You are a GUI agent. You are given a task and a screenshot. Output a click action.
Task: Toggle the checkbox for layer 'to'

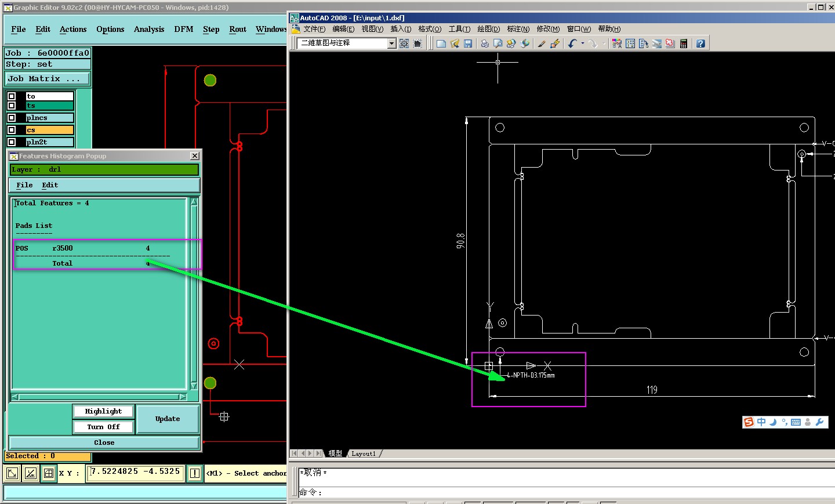pos(12,96)
